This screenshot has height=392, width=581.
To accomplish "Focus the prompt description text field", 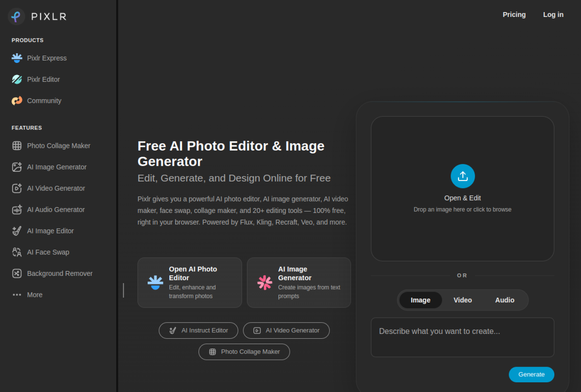I will [462, 337].
